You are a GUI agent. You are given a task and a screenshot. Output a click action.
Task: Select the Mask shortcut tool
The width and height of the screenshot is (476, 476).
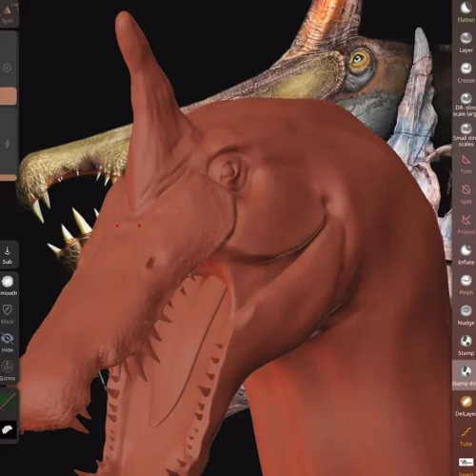tap(8, 314)
